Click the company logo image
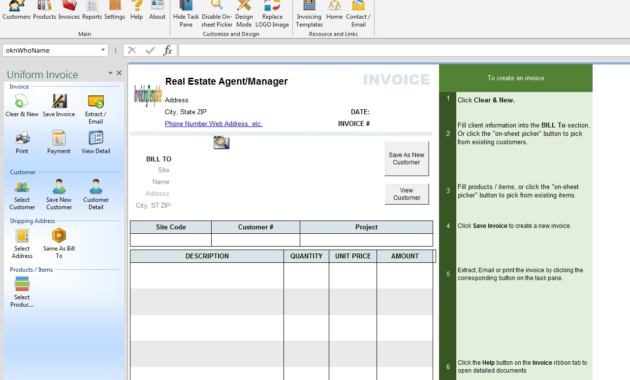The image size is (630, 380). point(147,96)
